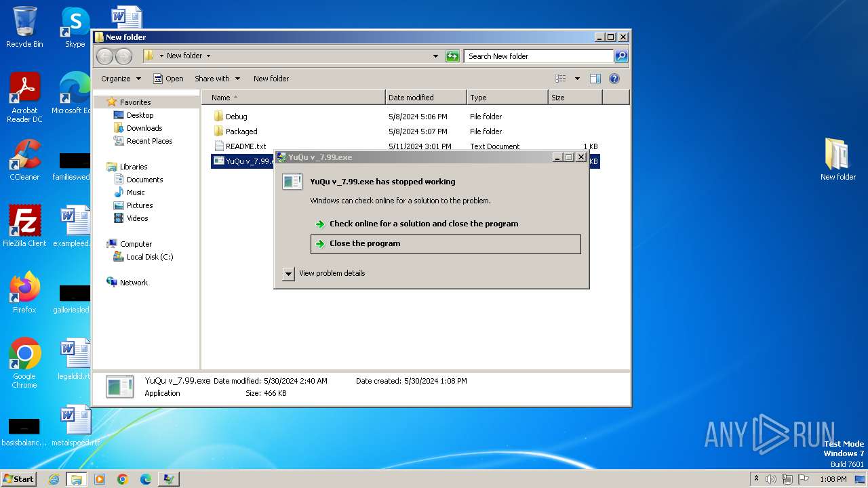
Task: Sort by Date modified column header
Action: (426, 98)
